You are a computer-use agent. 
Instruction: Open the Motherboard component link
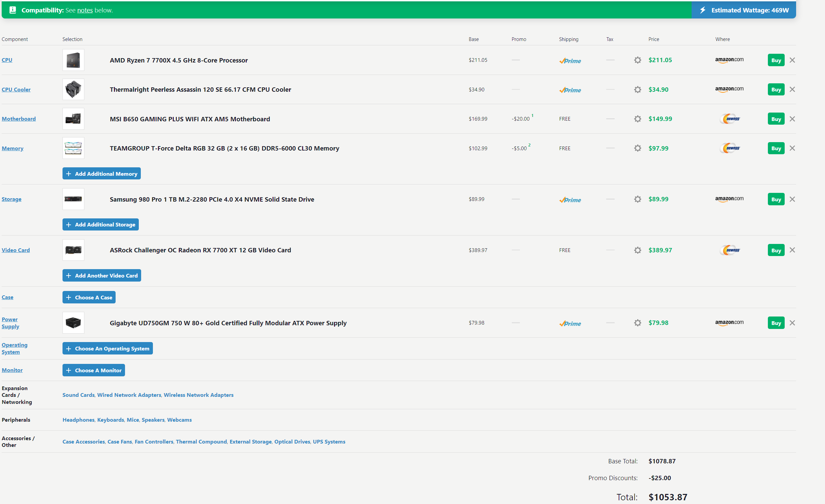point(19,119)
